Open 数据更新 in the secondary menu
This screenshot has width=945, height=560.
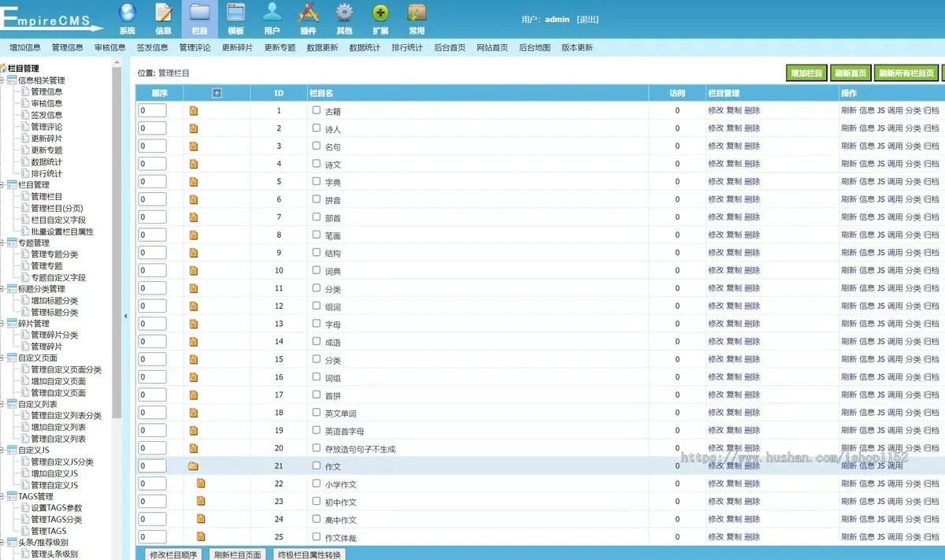(322, 47)
